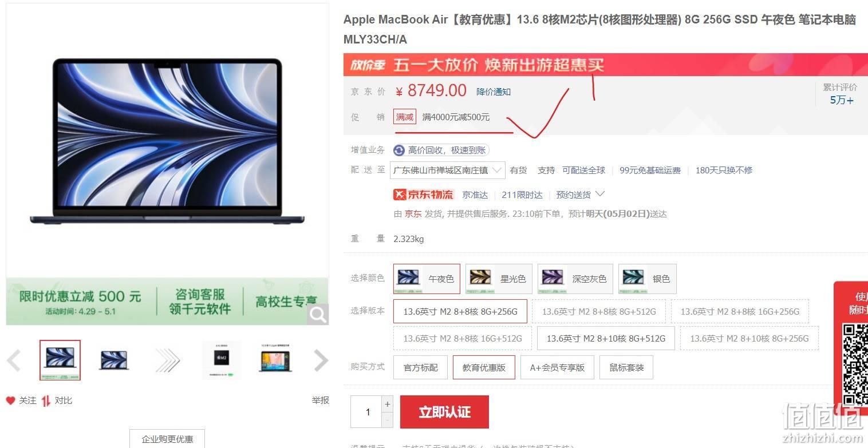868x448 pixels.
Task: Click the 对比 compare icon
Action: (46, 401)
